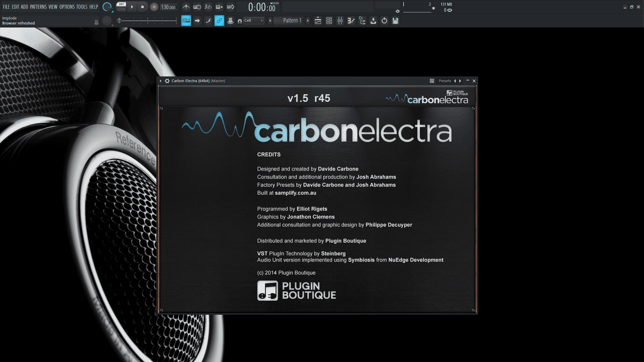Screen dimensions: 644x362
Task: Click the v1.5 r45 version text
Action: pyautogui.click(x=309, y=98)
